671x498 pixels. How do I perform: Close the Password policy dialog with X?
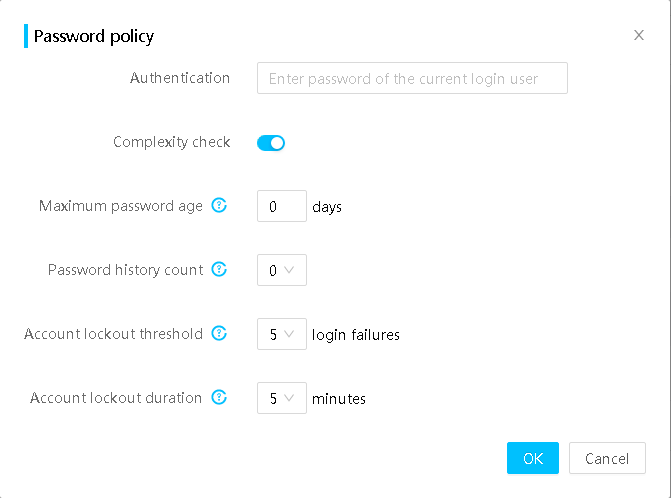coord(638,35)
